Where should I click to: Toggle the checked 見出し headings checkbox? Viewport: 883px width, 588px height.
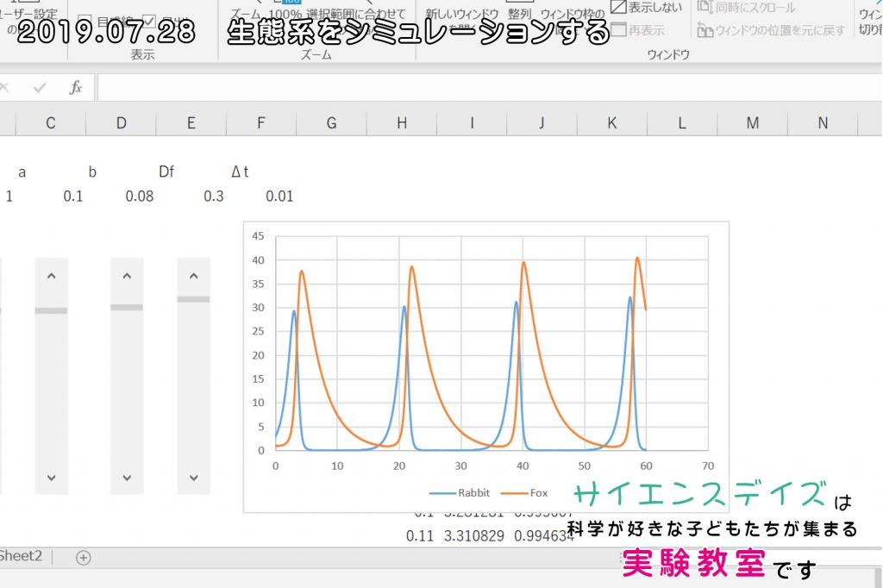point(149,22)
